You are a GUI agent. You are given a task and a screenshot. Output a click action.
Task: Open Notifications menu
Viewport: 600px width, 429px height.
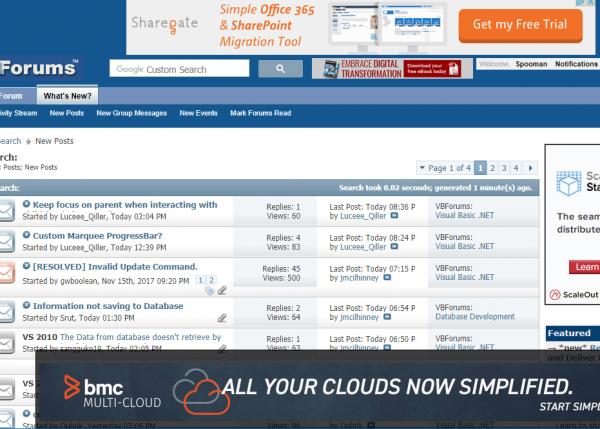click(577, 64)
